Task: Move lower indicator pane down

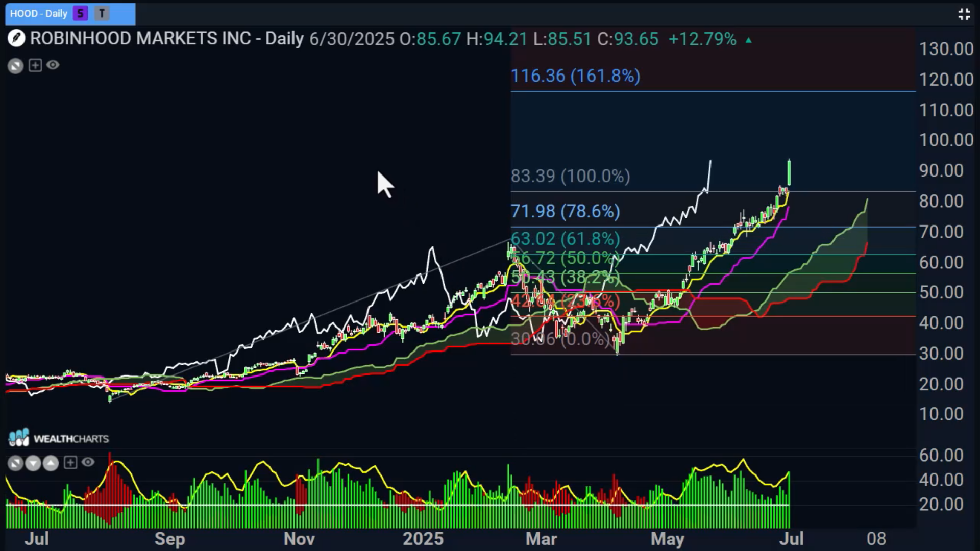Action: coord(33,463)
